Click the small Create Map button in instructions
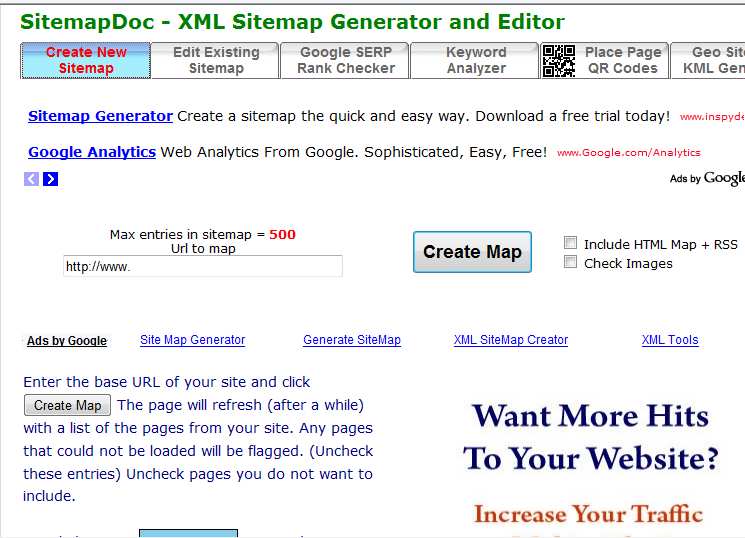 (67, 405)
